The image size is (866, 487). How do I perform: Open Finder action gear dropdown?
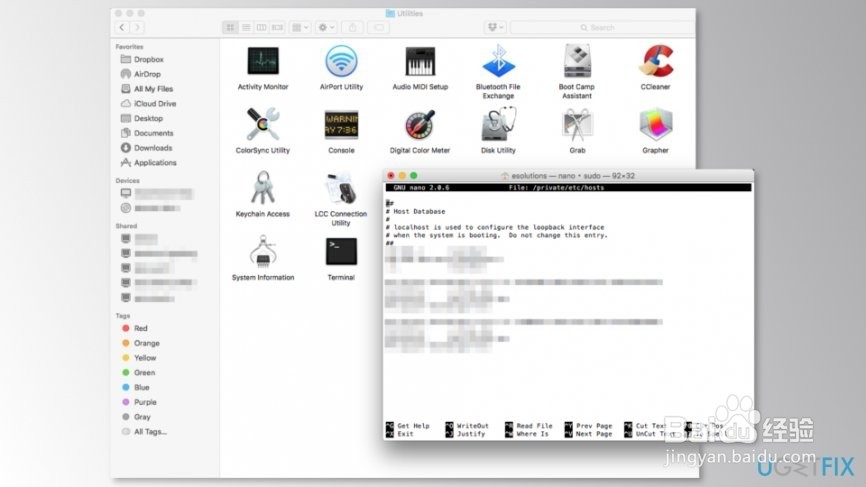tap(326, 27)
